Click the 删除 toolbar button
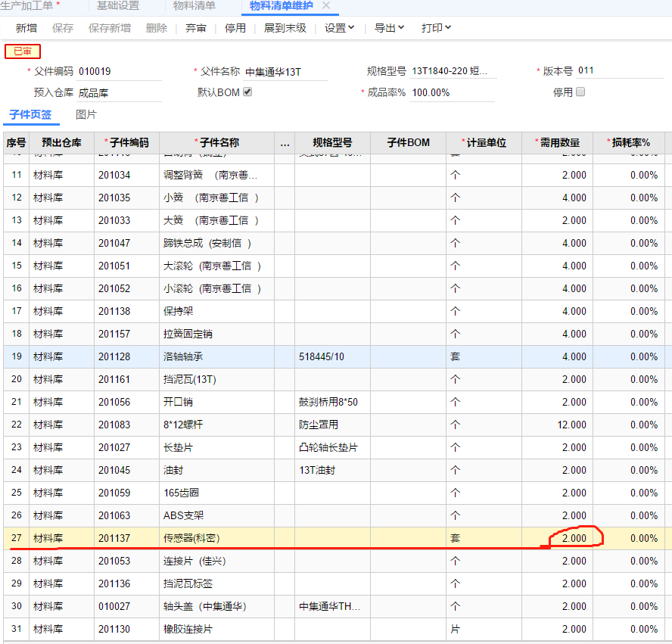Viewport: 672px width, 644px height. coord(157,28)
